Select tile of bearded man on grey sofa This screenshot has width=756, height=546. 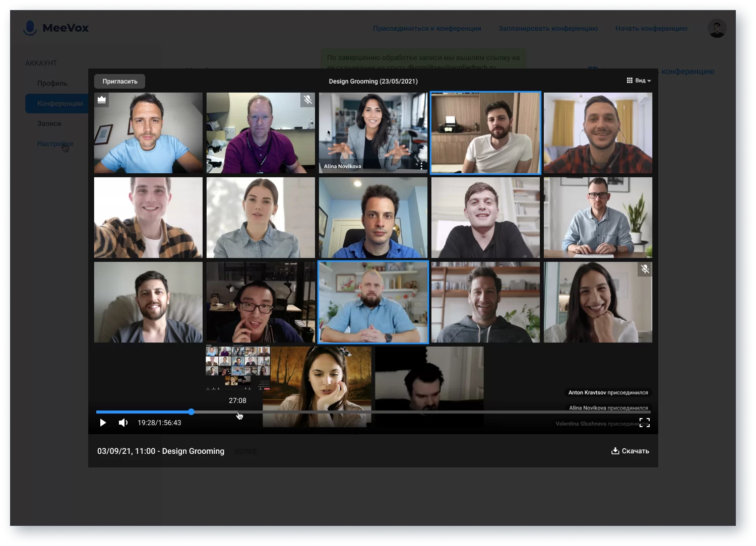click(148, 302)
